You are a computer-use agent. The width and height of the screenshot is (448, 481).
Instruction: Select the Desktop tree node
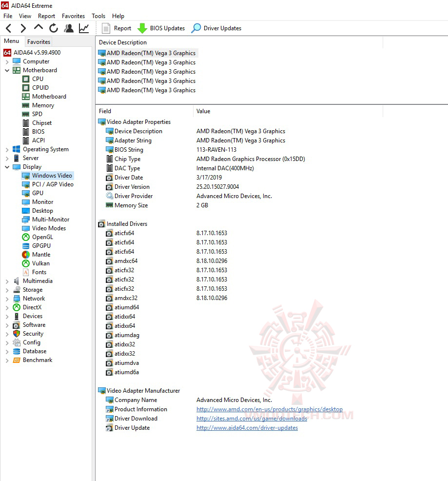(x=38, y=211)
